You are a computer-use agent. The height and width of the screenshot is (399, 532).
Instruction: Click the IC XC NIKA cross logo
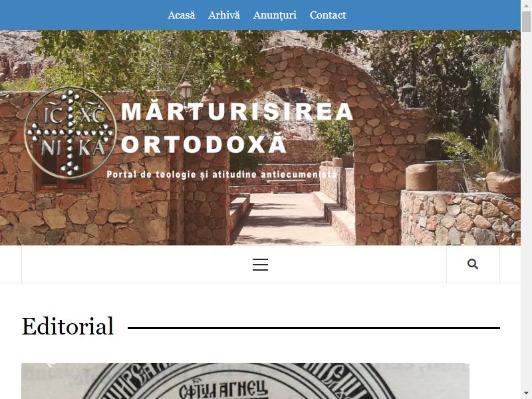70,132
